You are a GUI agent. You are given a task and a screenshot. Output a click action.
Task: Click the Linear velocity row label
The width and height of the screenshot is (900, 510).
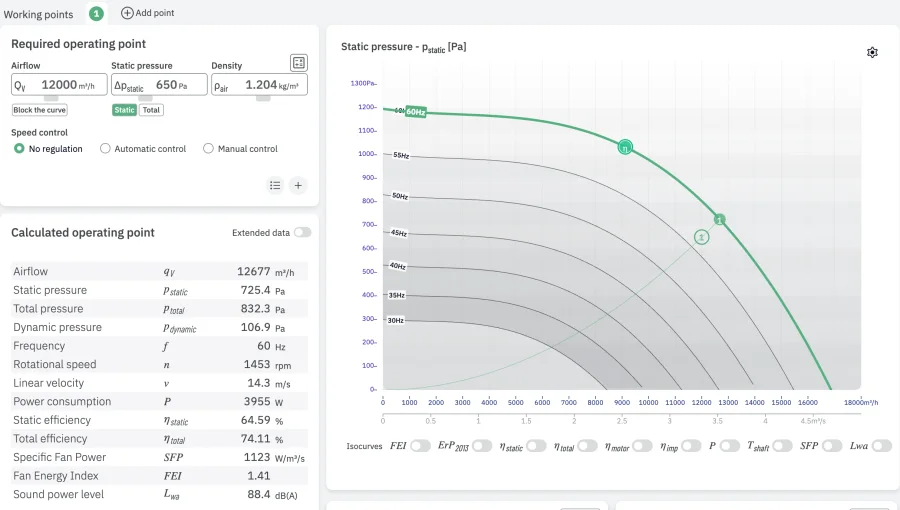(49, 383)
